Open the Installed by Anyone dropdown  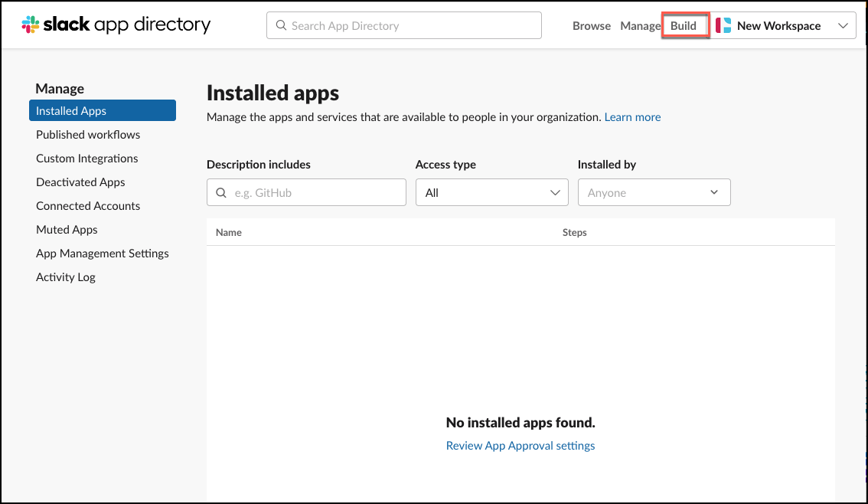[654, 192]
